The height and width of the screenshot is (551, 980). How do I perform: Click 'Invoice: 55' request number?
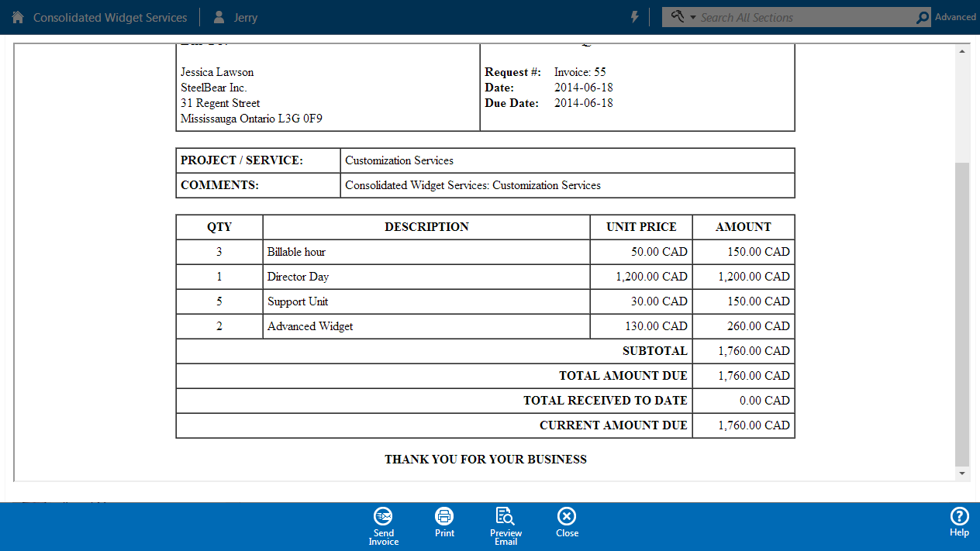point(580,72)
